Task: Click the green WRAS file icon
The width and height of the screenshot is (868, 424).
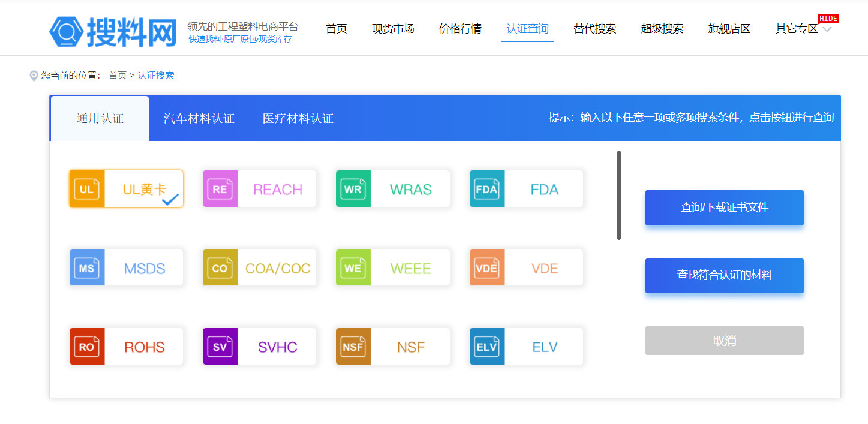Action: tap(353, 190)
